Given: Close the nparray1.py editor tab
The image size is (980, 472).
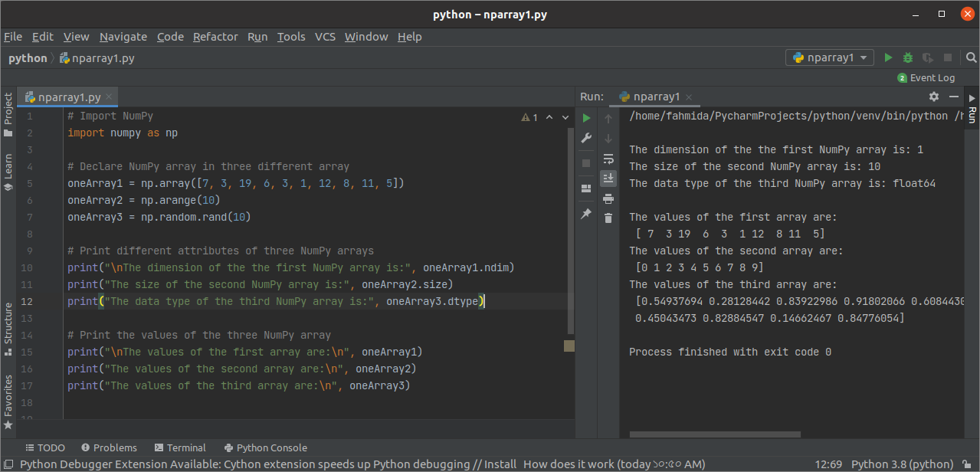Looking at the screenshot, I should click(x=110, y=97).
